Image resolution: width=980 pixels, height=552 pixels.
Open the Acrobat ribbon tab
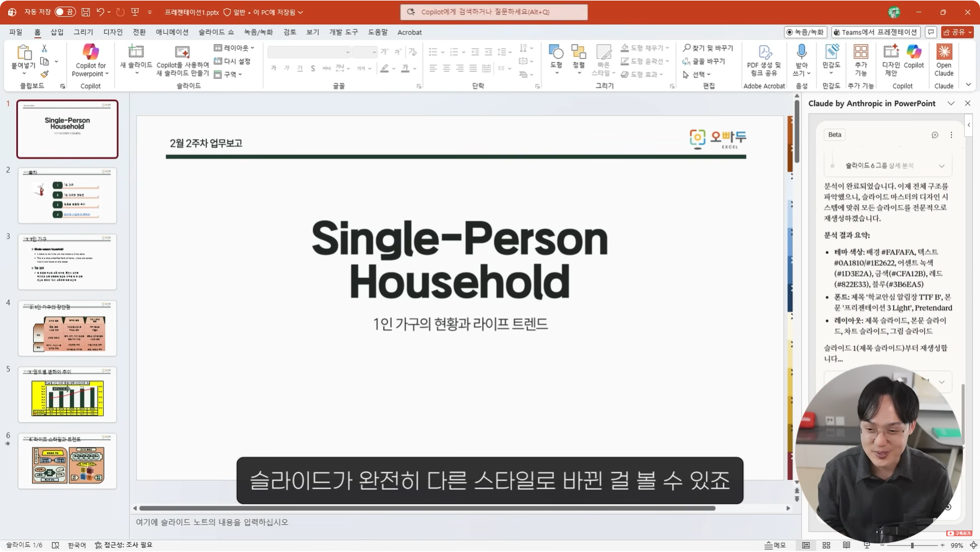tap(409, 32)
